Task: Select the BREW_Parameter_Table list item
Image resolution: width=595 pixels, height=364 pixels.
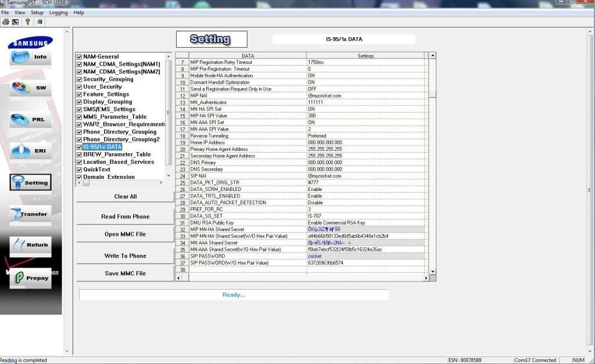Action: (117, 154)
